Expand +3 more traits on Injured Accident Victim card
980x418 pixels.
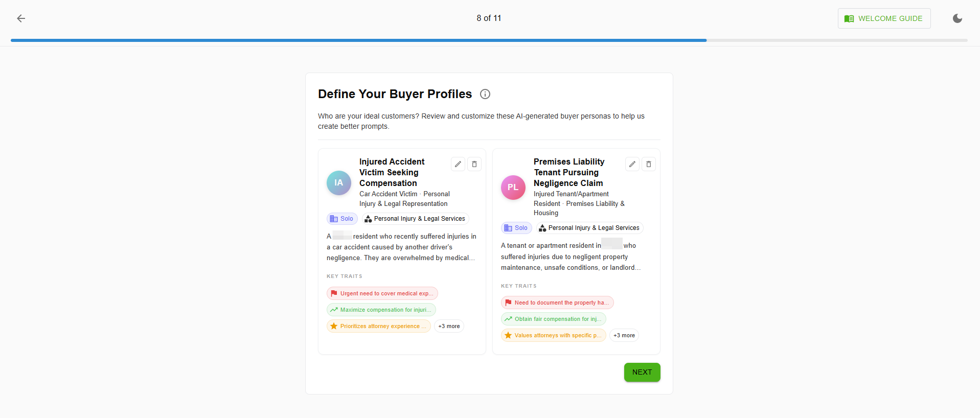[x=449, y=326]
